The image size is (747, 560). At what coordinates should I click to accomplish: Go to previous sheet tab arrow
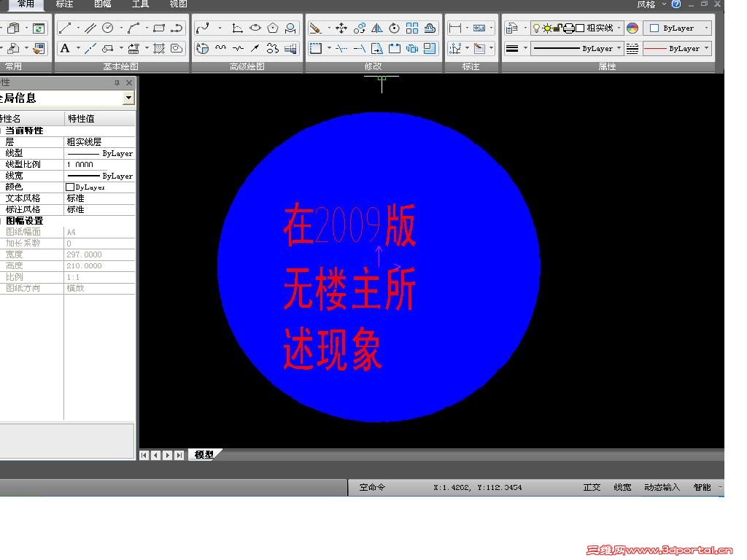click(x=156, y=455)
